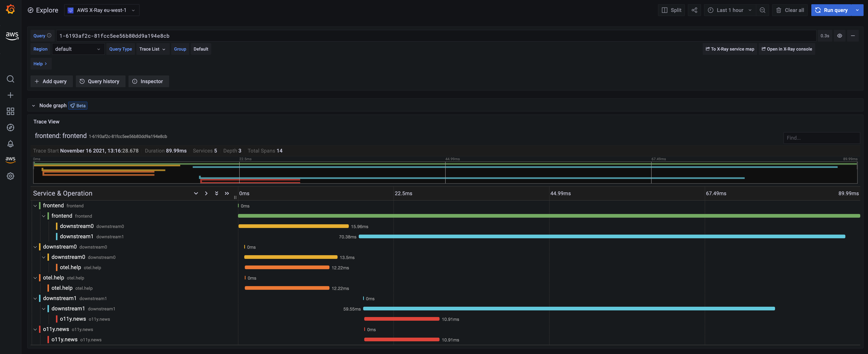
Task: Expand one level with the chevron-right icon
Action: tap(206, 193)
